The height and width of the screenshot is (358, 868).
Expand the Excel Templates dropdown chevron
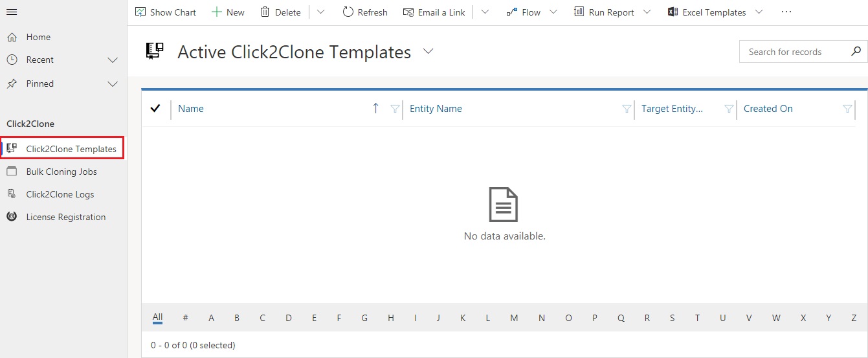pyautogui.click(x=759, y=12)
